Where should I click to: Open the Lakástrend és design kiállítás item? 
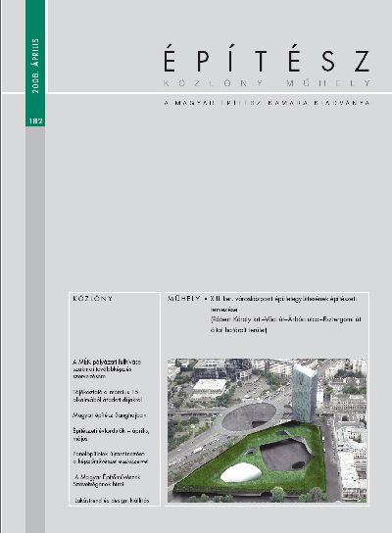pyautogui.click(x=112, y=501)
